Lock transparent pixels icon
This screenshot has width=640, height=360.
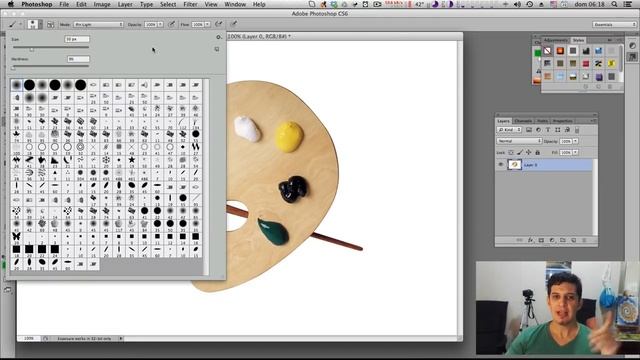511,152
